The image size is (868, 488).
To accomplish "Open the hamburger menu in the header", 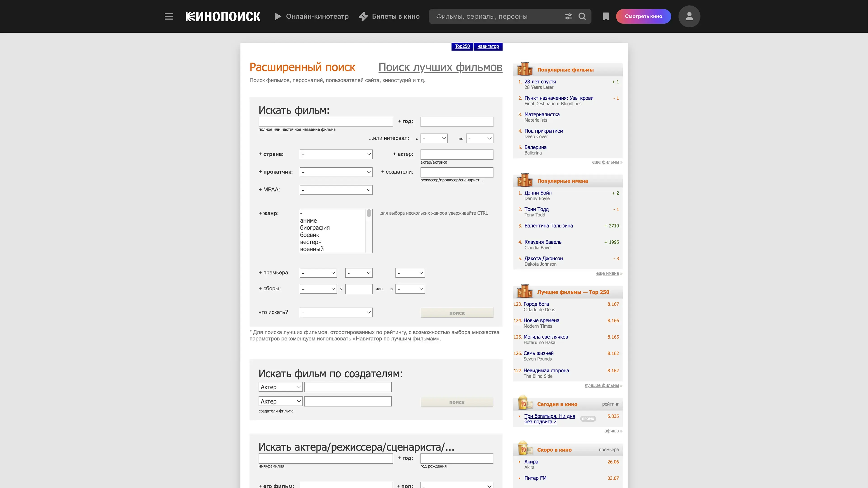I will 169,16.
